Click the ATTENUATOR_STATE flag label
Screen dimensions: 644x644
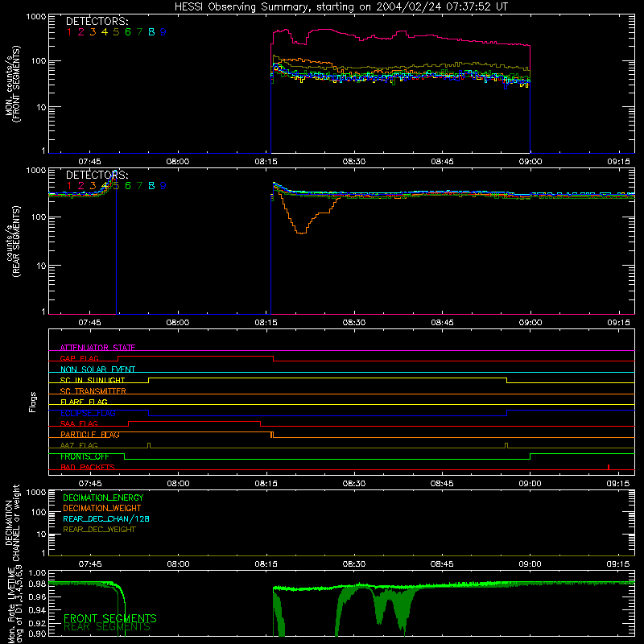(x=97, y=348)
